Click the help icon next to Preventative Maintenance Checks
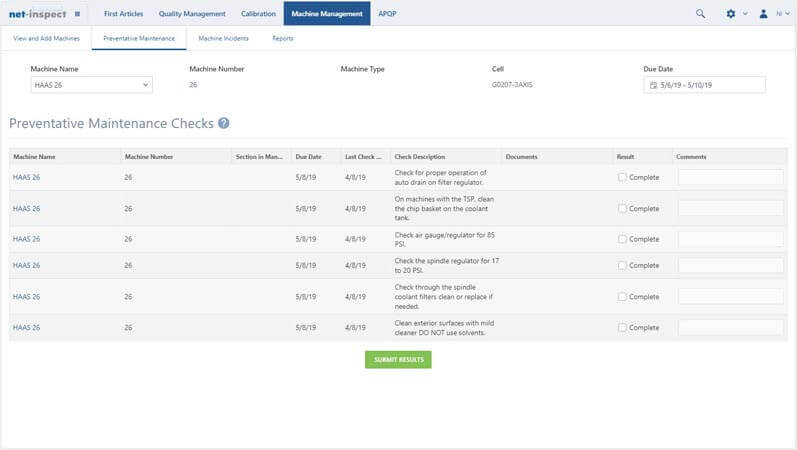Image resolution: width=797 pixels, height=450 pixels. click(224, 124)
